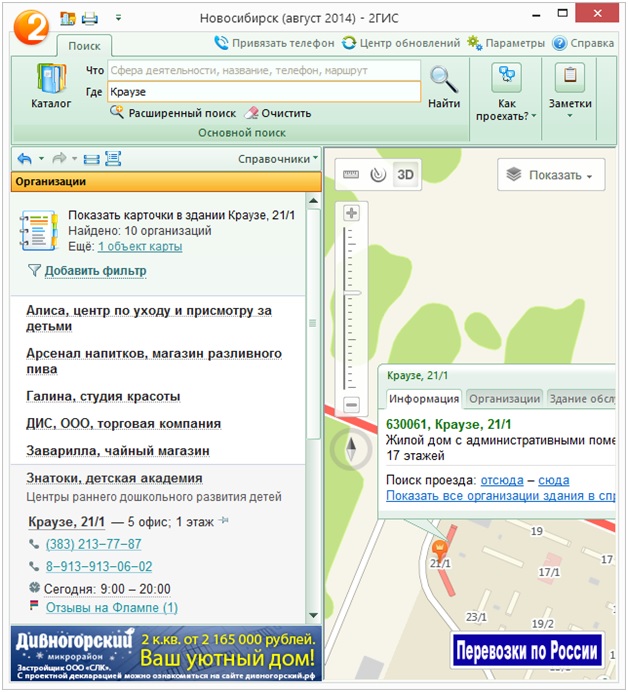Click the map zoom out minus button

[x=351, y=405]
